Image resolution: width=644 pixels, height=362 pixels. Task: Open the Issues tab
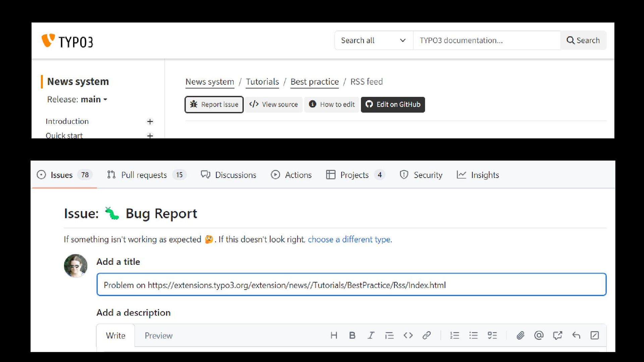(64, 175)
